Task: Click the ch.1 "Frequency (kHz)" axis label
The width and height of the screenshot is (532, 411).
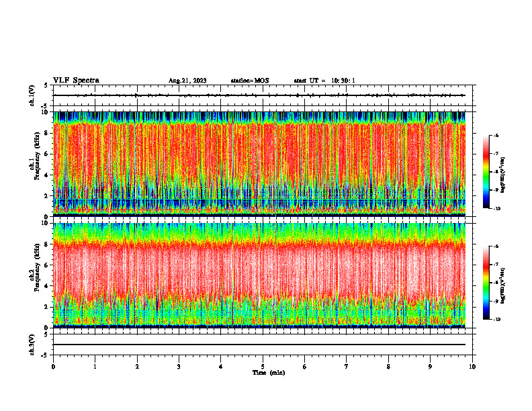Action: click(x=38, y=156)
